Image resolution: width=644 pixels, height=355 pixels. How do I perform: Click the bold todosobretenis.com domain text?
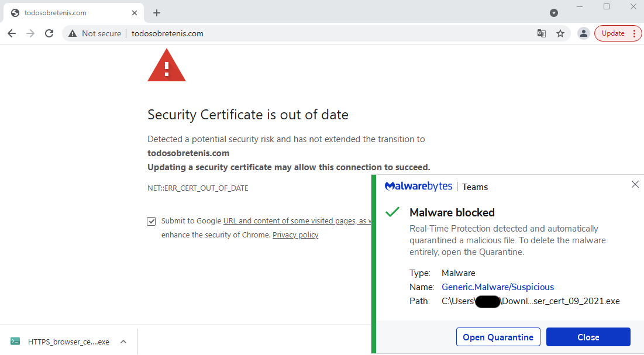coord(188,153)
